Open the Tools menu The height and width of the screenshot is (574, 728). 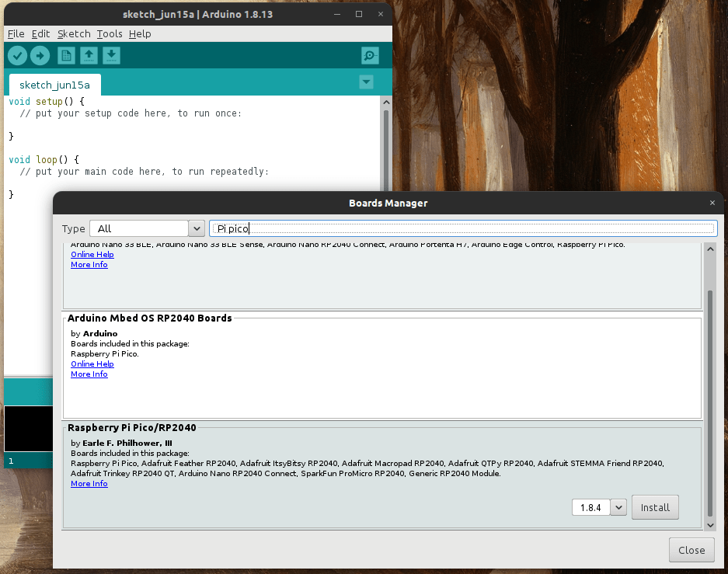pyautogui.click(x=110, y=34)
